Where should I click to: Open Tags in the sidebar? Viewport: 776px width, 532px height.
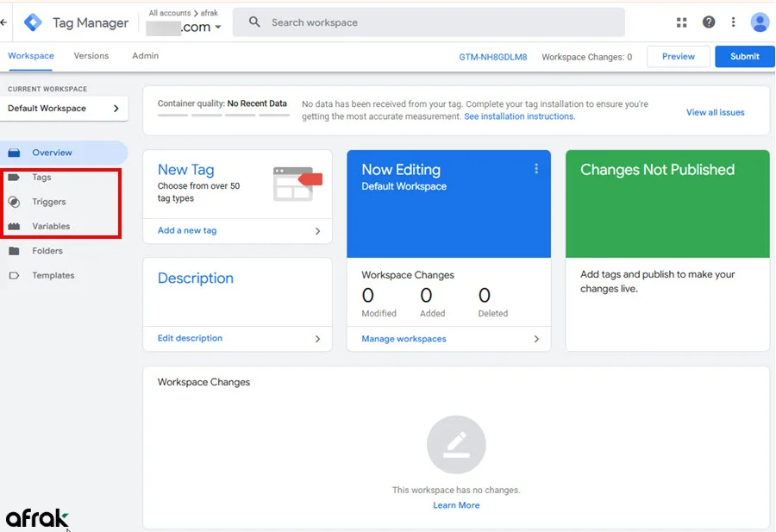pos(41,177)
